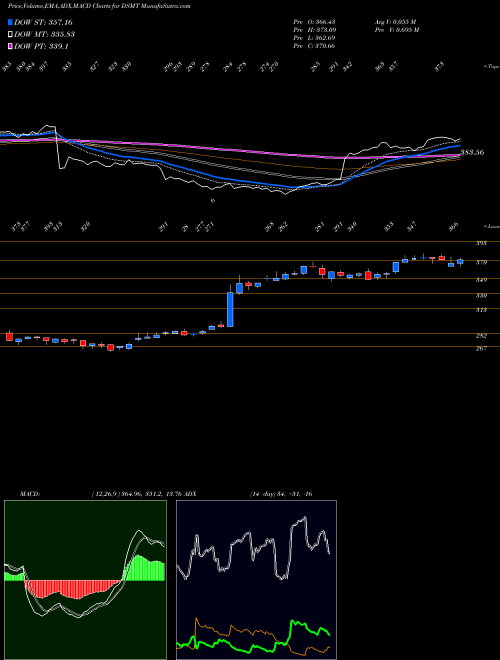The width and height of the screenshot is (500, 660).
Task: Click the 'Pre C: 370.66' value
Action: (314, 46)
